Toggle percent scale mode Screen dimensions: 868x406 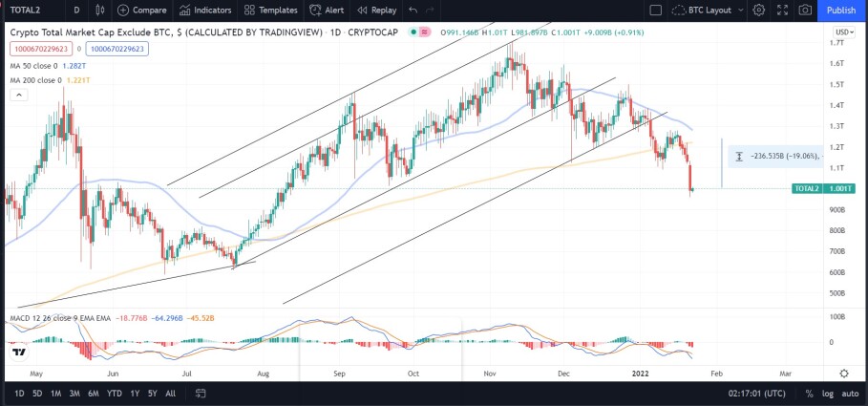point(810,394)
